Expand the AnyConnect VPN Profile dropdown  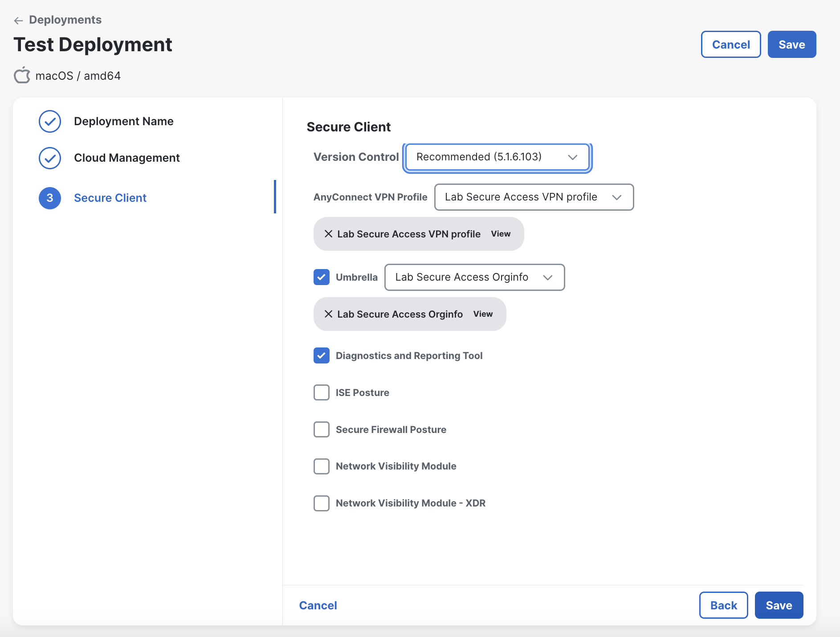click(534, 197)
